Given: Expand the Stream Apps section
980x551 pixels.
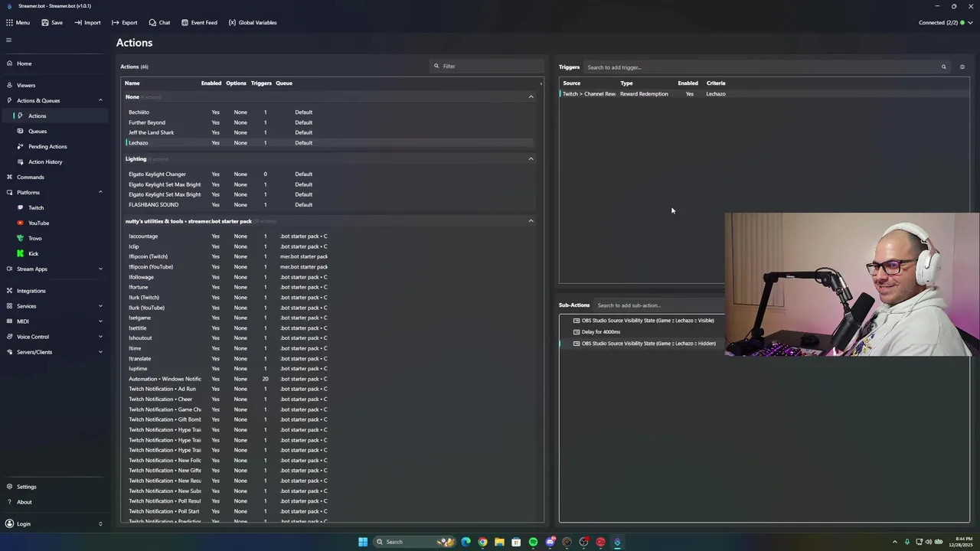Looking at the screenshot, I should (100, 269).
